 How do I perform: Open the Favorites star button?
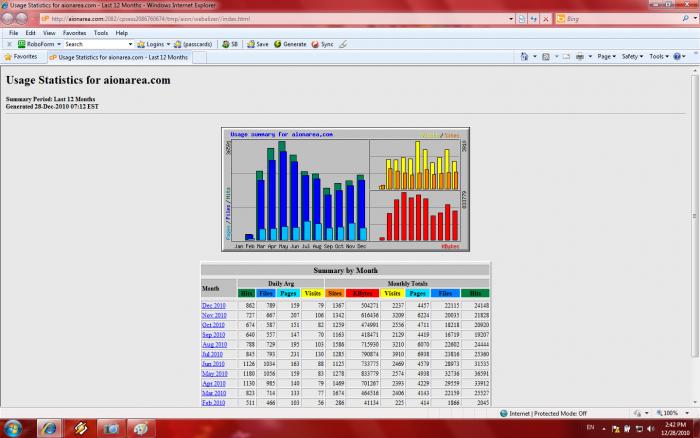22,57
